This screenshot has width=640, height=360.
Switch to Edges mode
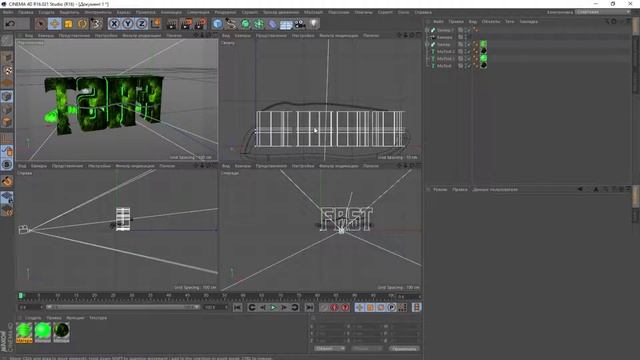click(x=7, y=109)
